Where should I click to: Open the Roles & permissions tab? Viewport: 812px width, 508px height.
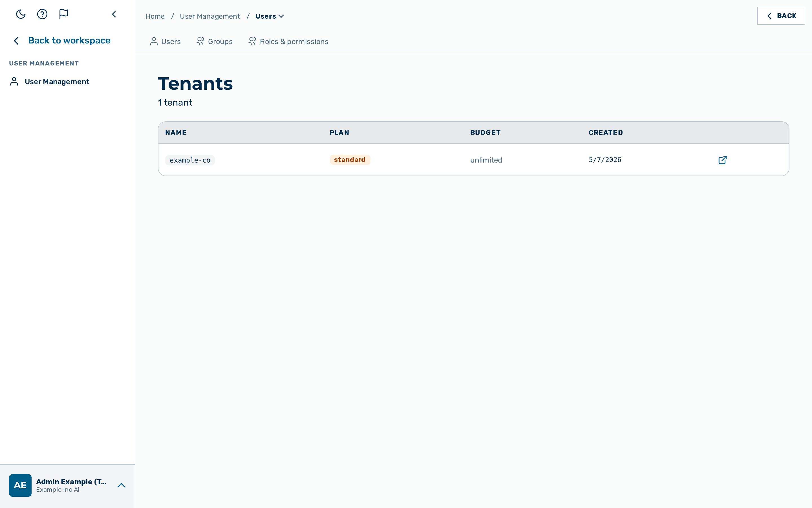pyautogui.click(x=288, y=42)
